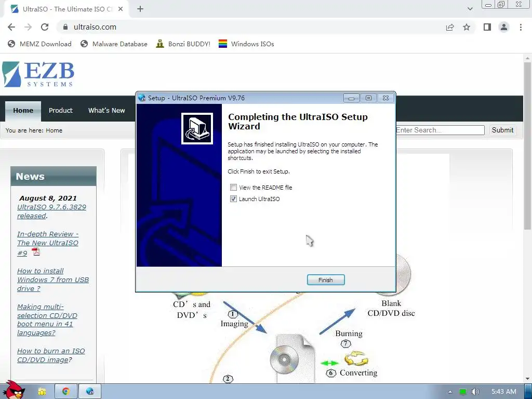Open the Malware Database bookmark
The width and height of the screenshot is (532, 399).
click(114, 44)
